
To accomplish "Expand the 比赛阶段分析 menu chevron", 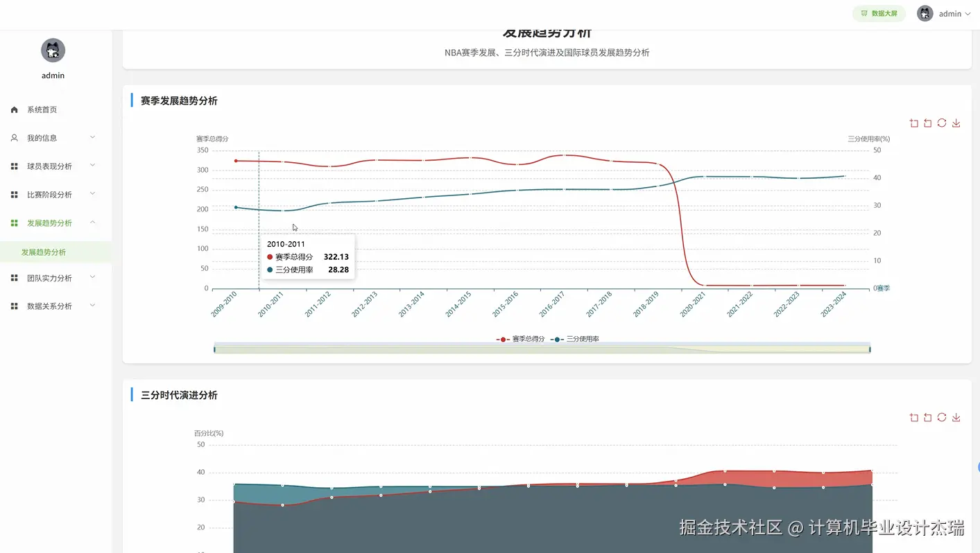I will [93, 195].
